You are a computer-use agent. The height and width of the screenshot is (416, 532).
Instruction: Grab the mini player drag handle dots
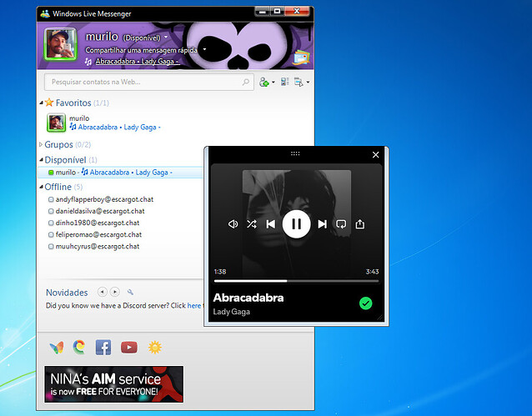pyautogui.click(x=295, y=153)
